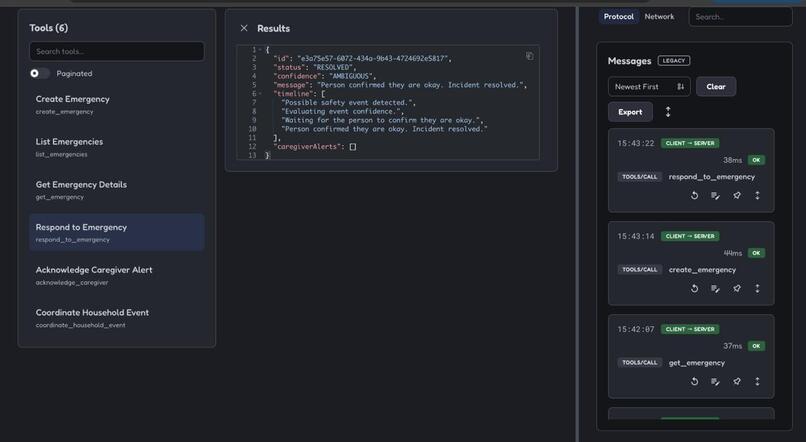Screen dimensions: 806x442
Task: Click the CLIENT → SERVER badge at 15:43:22
Action: point(690,143)
